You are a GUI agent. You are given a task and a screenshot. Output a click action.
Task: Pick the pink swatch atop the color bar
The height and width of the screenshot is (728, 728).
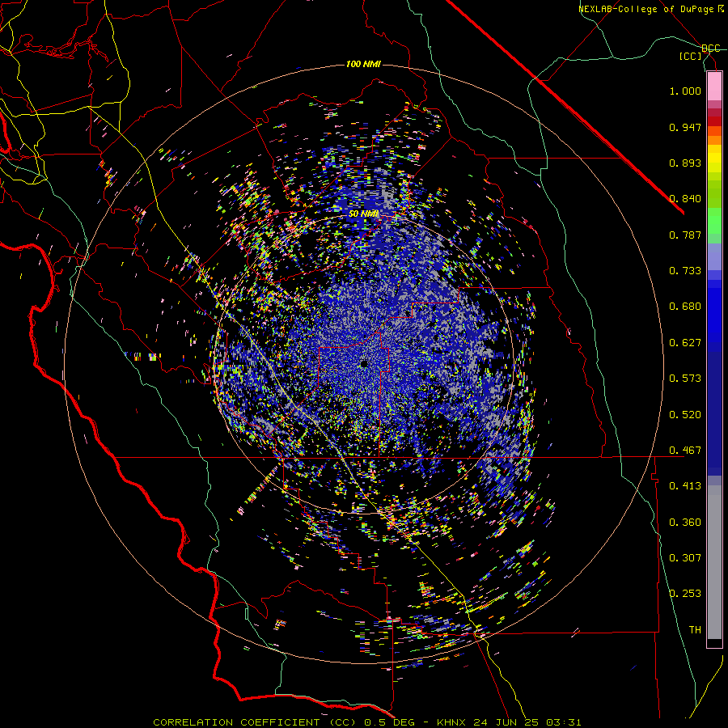[714, 87]
